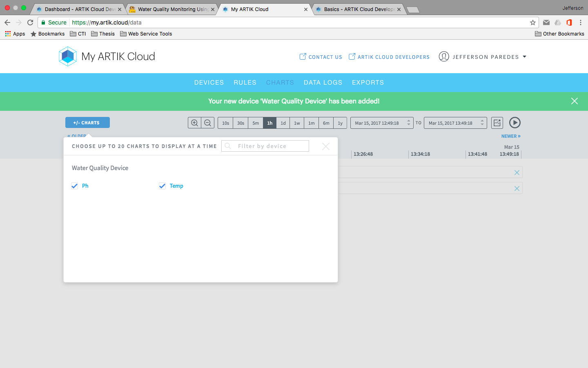This screenshot has width=588, height=368.
Task: Open the Data Logs tab
Action: 323,83
